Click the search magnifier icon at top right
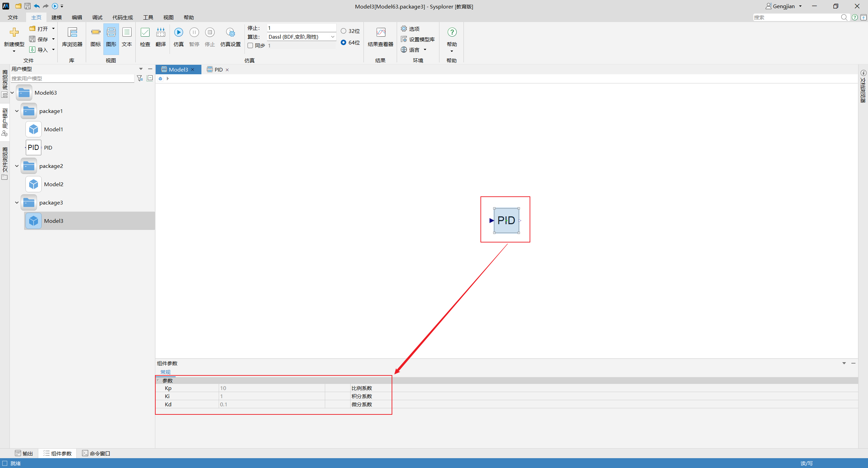The width and height of the screenshot is (868, 468). (x=844, y=17)
